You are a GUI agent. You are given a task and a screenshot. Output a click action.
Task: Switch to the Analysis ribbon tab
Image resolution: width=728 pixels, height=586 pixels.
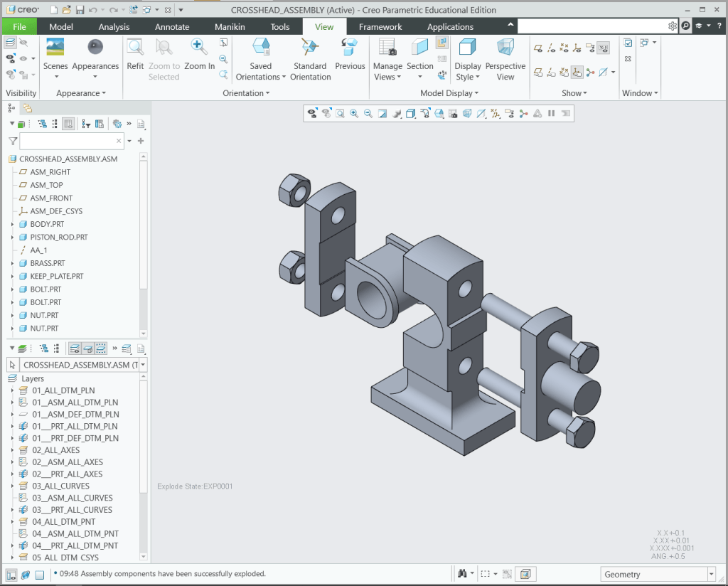point(114,27)
